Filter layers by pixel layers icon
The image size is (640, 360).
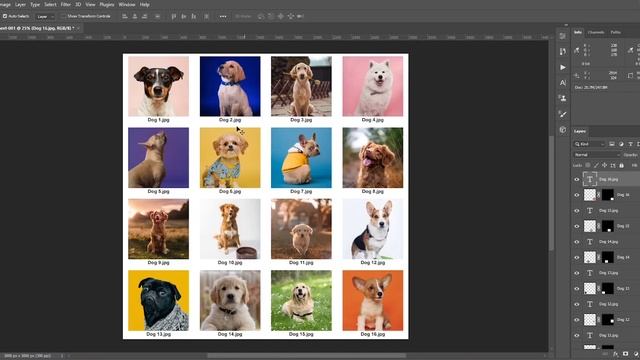pyautogui.click(x=612, y=144)
